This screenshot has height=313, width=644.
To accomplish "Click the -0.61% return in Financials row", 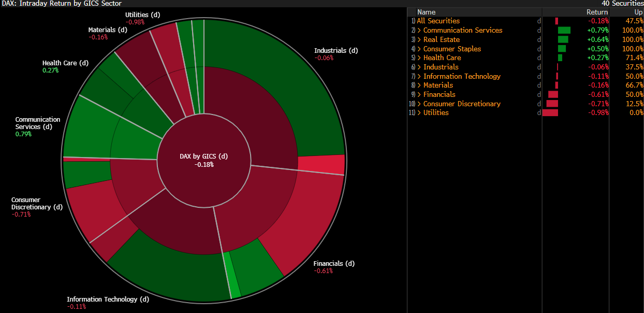I will click(x=598, y=94).
